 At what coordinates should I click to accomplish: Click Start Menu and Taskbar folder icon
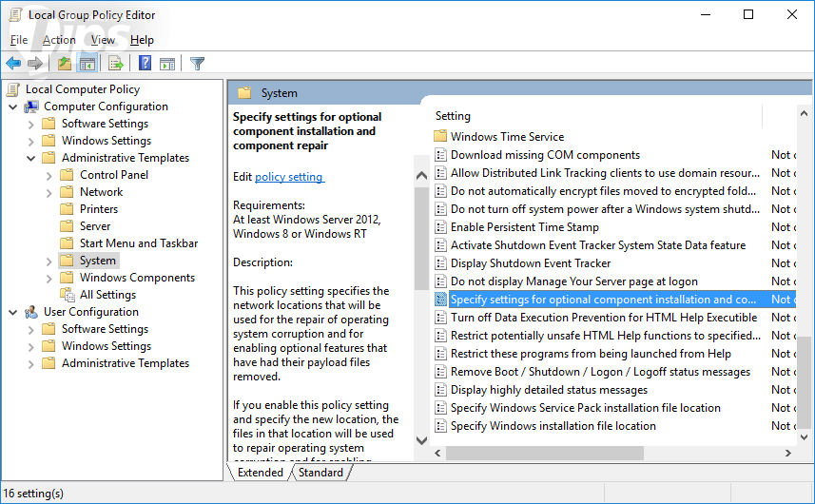click(x=67, y=243)
